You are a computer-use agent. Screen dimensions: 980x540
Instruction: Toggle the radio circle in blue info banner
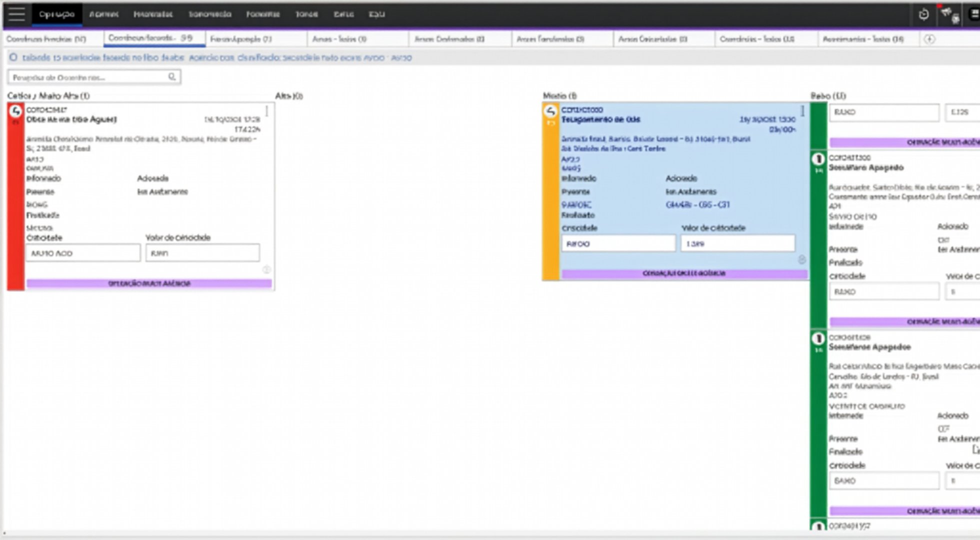pos(13,57)
